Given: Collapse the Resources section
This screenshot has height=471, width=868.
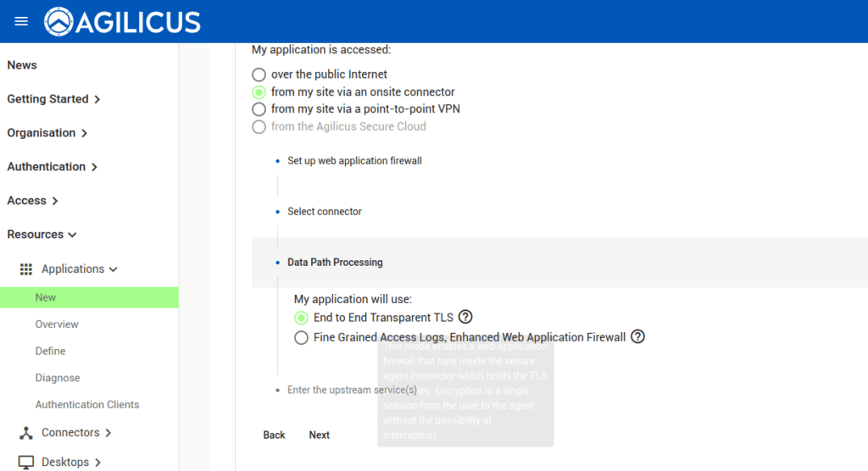Looking at the screenshot, I should pyautogui.click(x=42, y=235).
